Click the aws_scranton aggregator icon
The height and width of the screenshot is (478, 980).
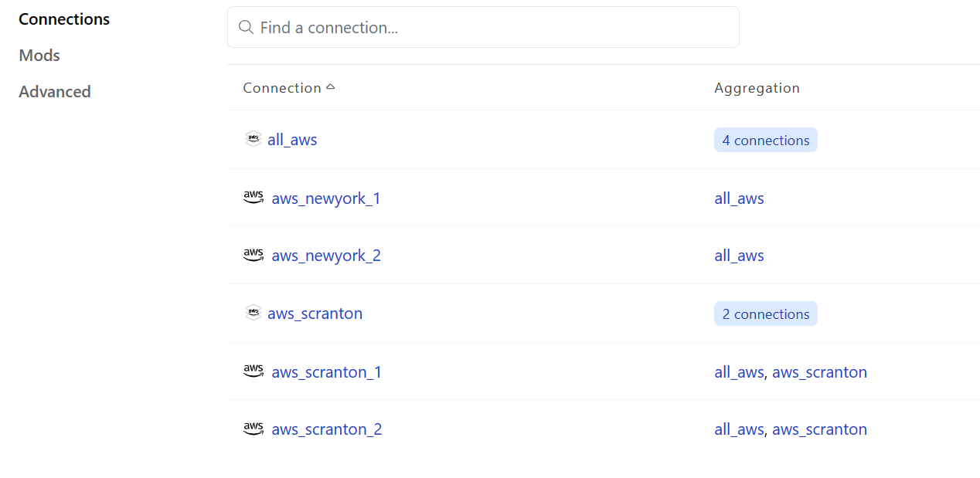click(253, 313)
